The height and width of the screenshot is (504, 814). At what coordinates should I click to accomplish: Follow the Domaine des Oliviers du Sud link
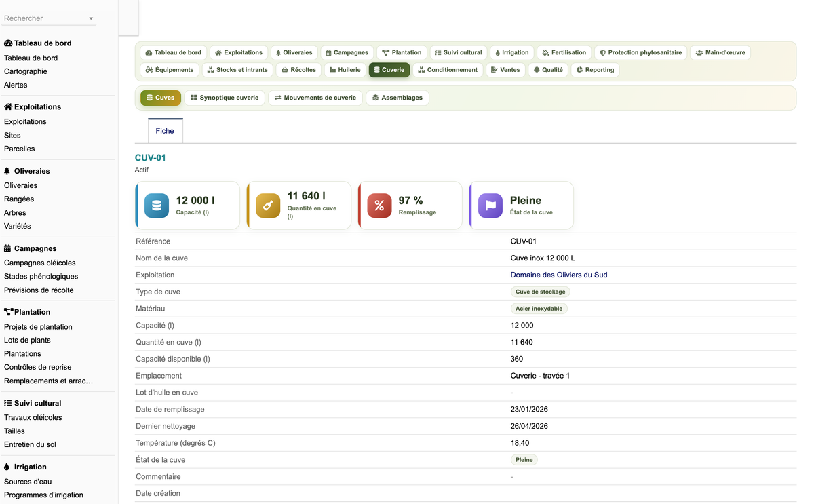[x=559, y=275]
